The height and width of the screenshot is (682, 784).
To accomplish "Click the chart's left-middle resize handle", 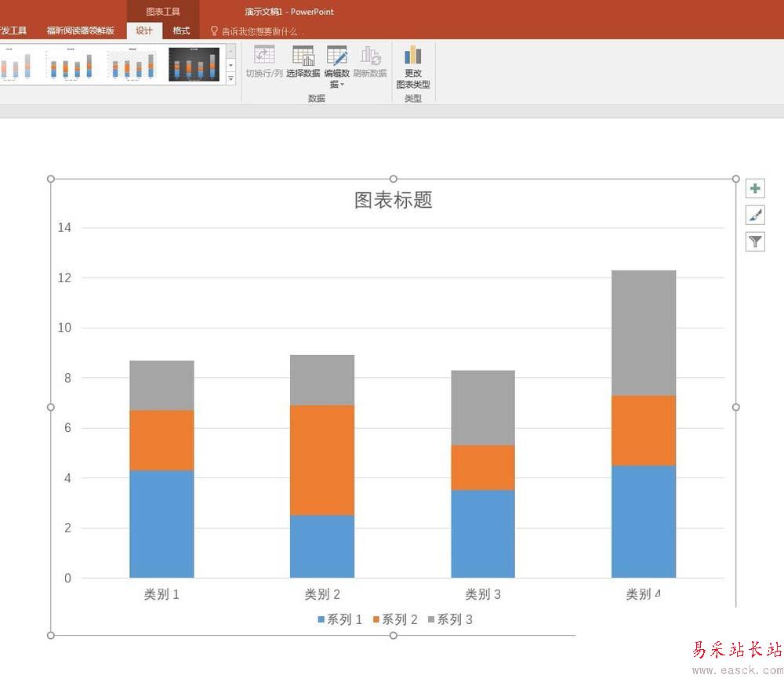I will [50, 407].
